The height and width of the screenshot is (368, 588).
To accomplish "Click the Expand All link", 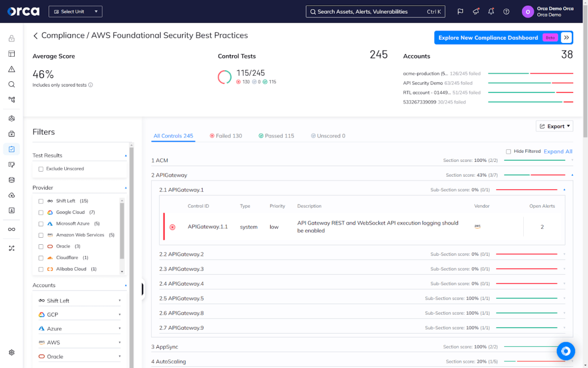I will click(x=558, y=152).
